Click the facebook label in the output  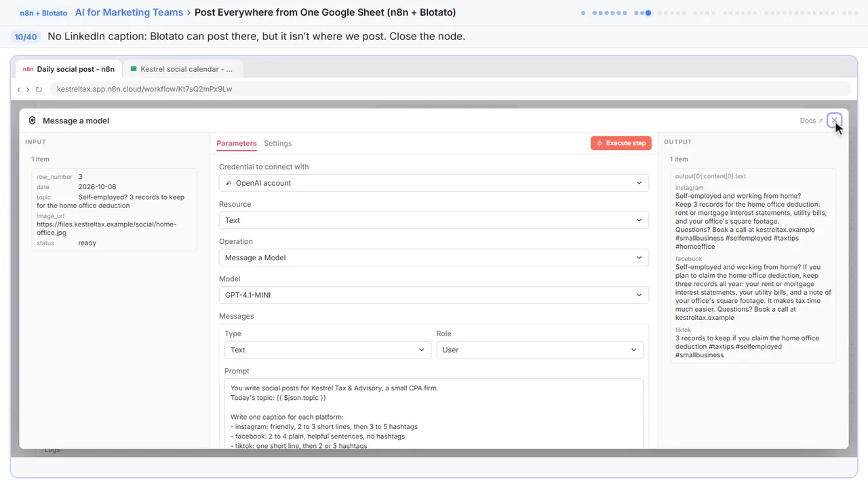pos(689,259)
